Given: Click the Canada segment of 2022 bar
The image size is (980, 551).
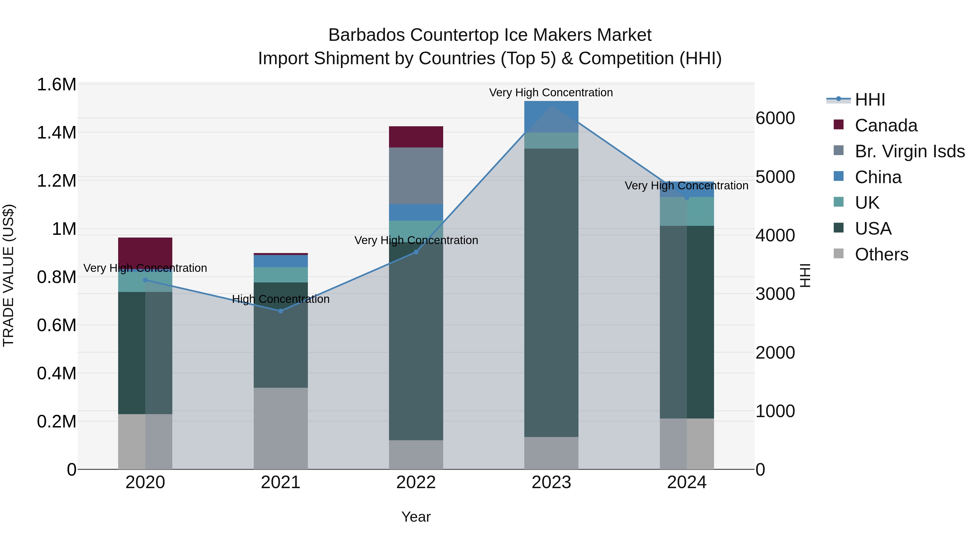Looking at the screenshot, I should coord(416,137).
